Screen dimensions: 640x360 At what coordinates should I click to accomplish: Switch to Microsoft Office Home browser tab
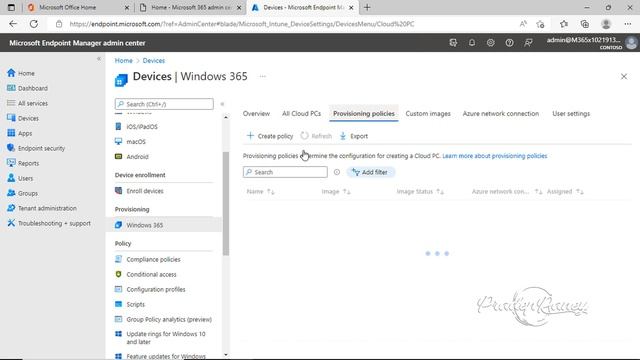78,7
